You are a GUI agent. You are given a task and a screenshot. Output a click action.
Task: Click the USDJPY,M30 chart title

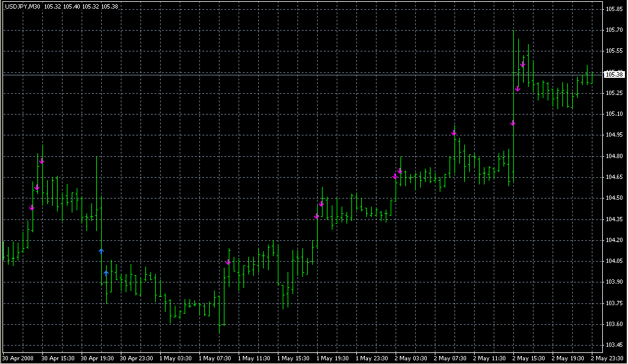click(x=23, y=6)
